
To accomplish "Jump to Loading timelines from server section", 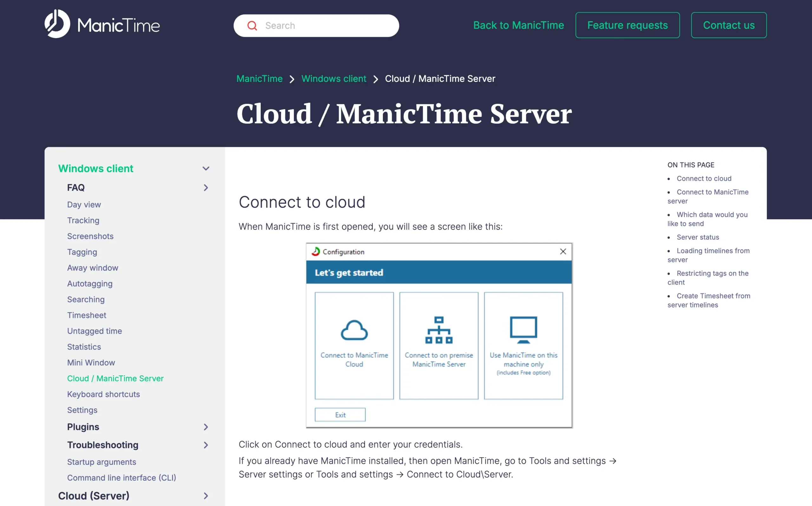I will click(708, 255).
